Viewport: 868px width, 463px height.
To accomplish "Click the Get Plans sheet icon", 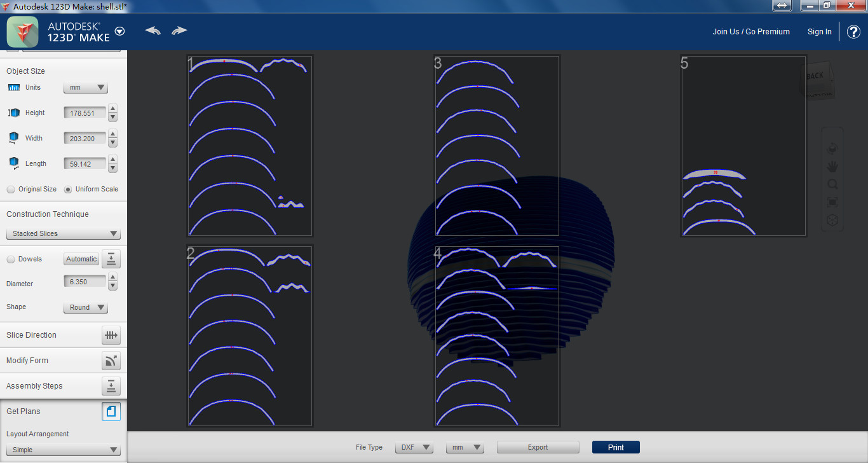I will click(111, 411).
